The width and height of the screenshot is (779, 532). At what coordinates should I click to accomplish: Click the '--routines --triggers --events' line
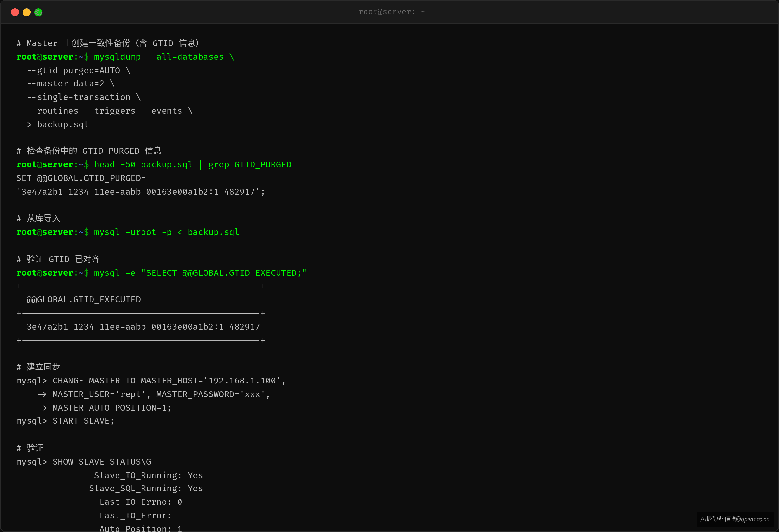tap(110, 111)
